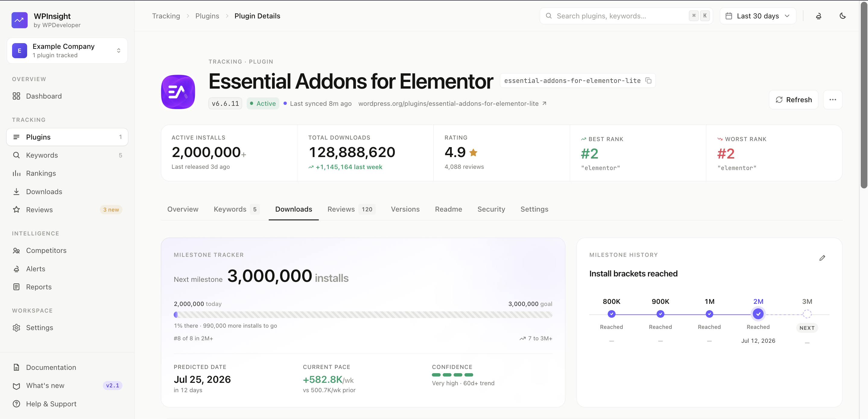This screenshot has width=868, height=419.
Task: Click the workspace Settings gear icon
Action: 16,327
